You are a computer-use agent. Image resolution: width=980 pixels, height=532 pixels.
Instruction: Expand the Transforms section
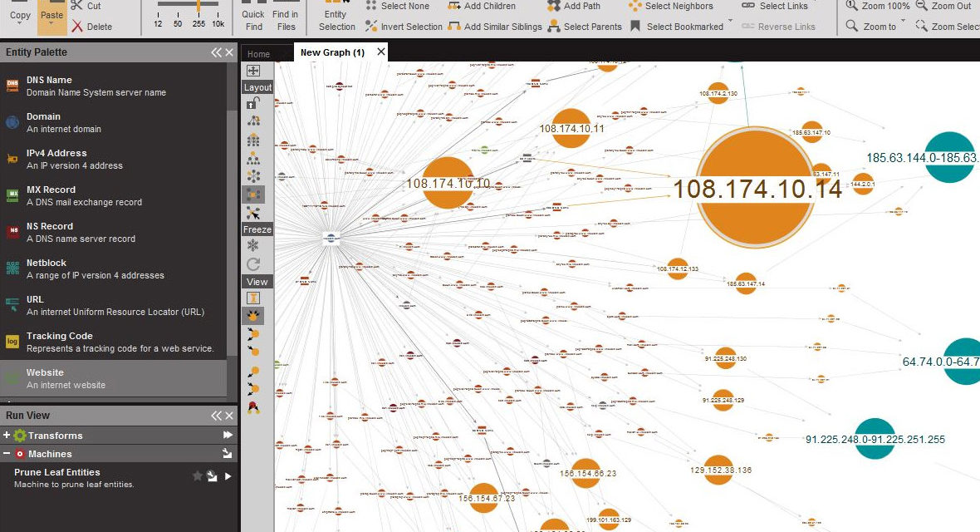coord(7,436)
